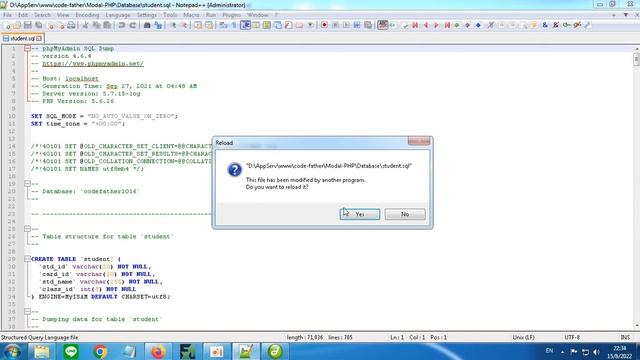Open the phpmyadmin.net link on line 3

click(93, 64)
